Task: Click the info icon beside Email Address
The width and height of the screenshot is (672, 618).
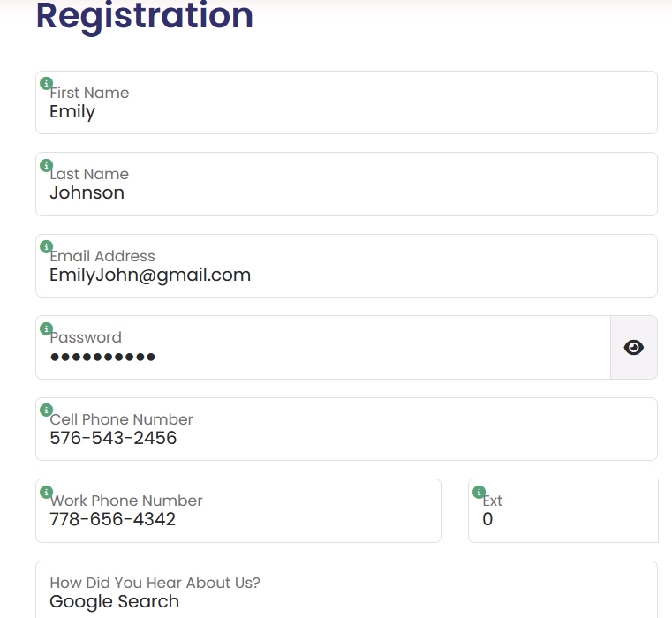Action: point(46,246)
